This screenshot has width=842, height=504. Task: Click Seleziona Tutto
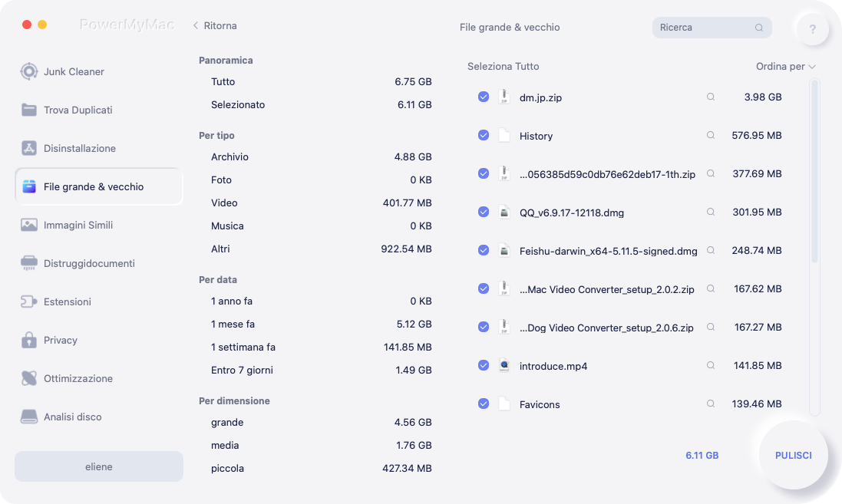[504, 67]
